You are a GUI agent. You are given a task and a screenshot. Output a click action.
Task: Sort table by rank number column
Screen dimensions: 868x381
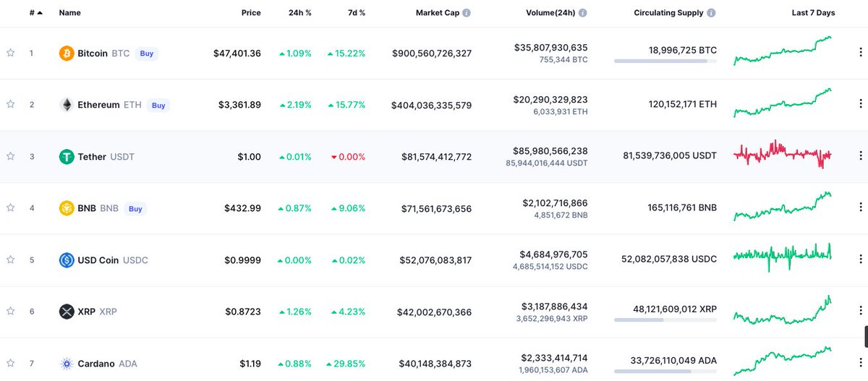point(35,13)
